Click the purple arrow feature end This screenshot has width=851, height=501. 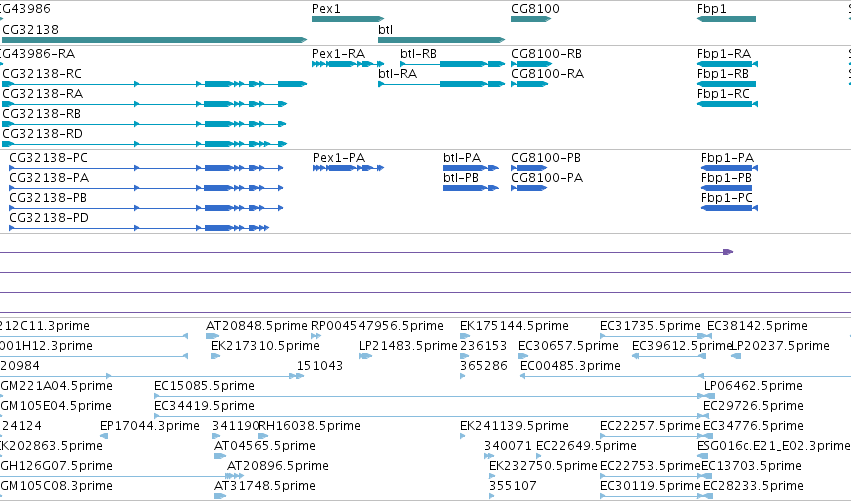[728, 252]
